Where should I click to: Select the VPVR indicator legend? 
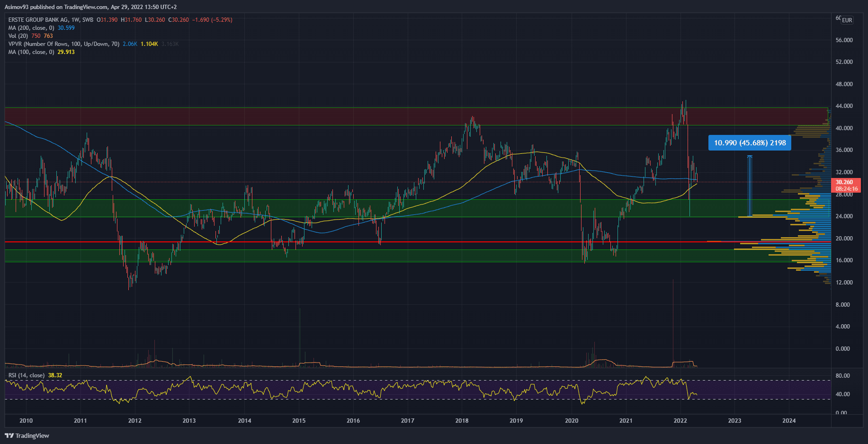tap(63, 44)
